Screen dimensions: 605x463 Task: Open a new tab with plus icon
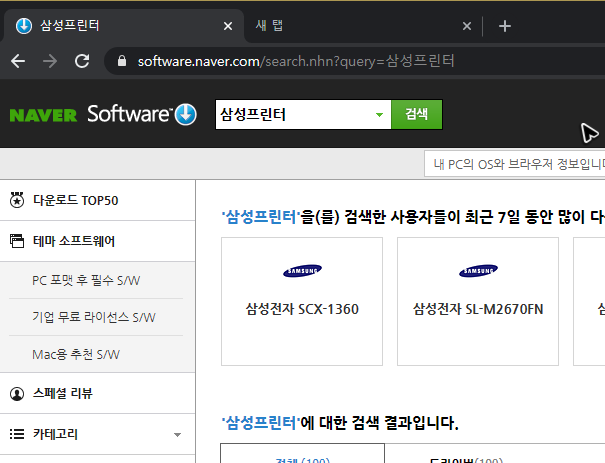(505, 26)
